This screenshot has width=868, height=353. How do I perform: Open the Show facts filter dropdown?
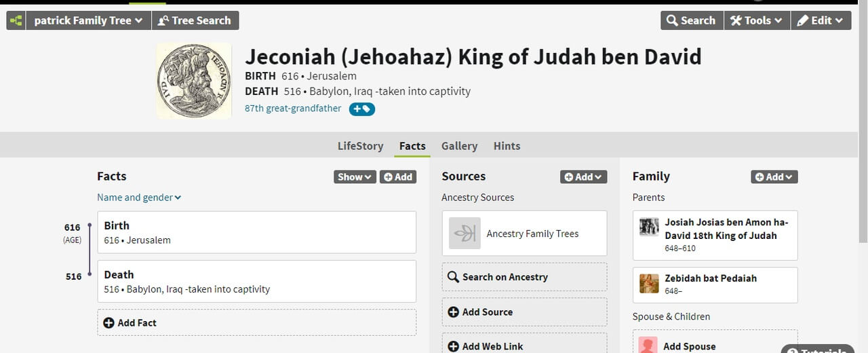[355, 176]
